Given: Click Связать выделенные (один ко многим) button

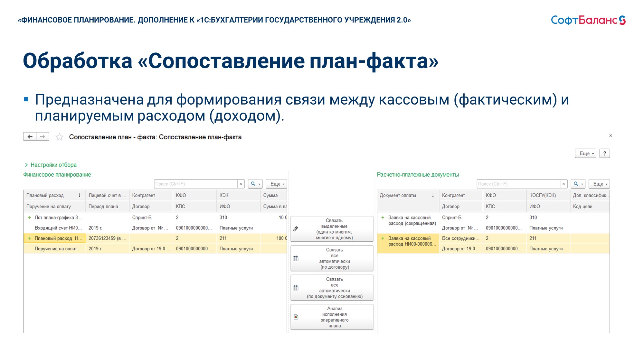Looking at the screenshot, I should point(332,229).
